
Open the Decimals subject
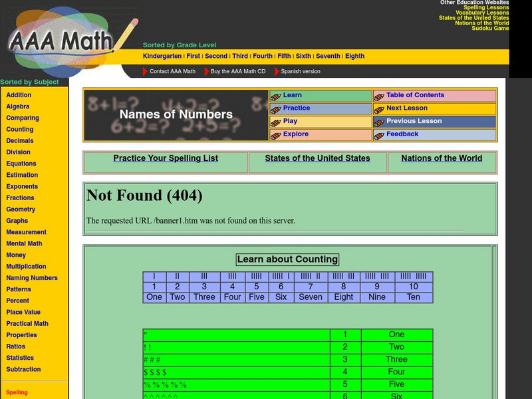[20, 140]
